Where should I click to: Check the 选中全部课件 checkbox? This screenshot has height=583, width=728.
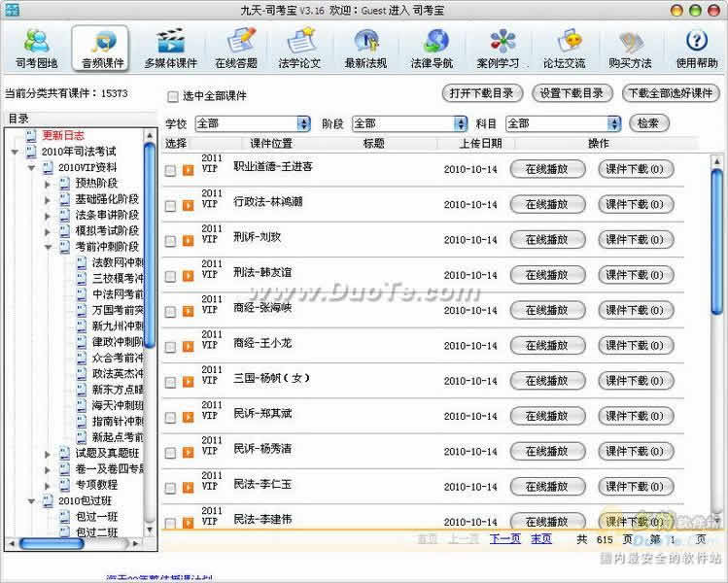[x=173, y=96]
